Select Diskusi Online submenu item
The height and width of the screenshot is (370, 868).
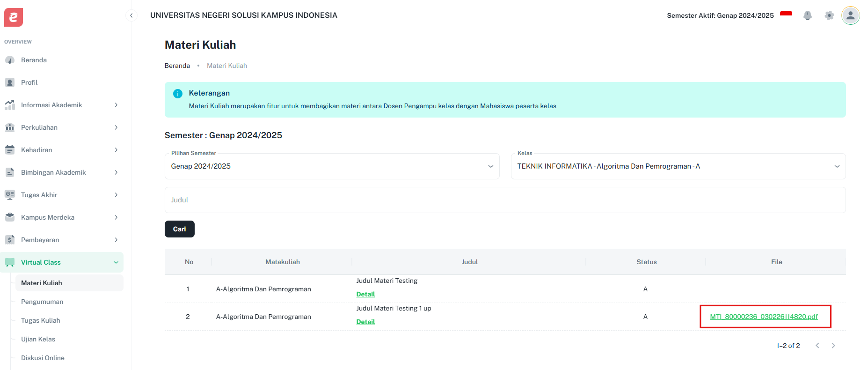pyautogui.click(x=69, y=358)
